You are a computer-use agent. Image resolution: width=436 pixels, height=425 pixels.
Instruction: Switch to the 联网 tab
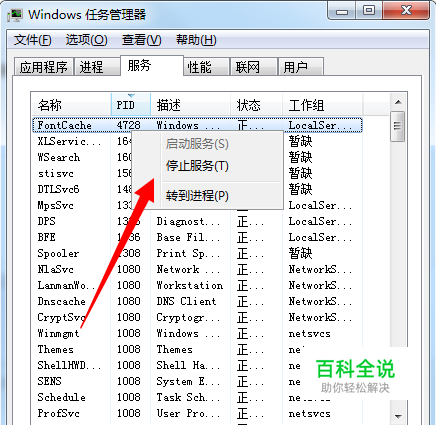[254, 67]
